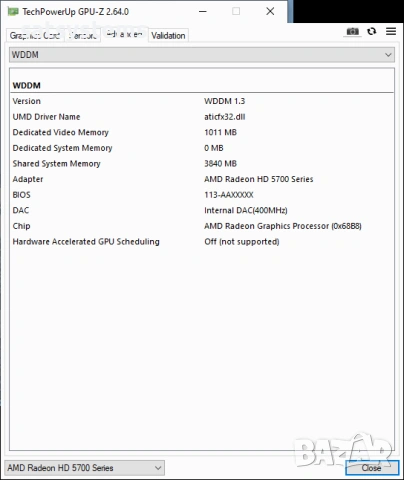Open the AMD Radeon HD 5700 Series GPU selector
The image size is (404, 480).
click(84, 468)
